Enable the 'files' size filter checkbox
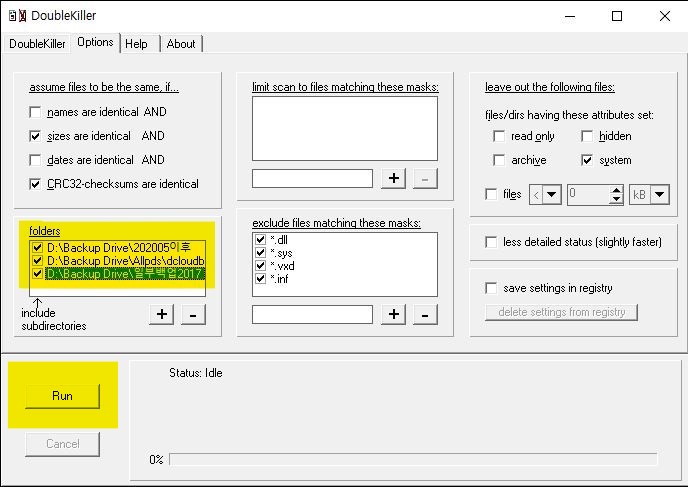 pyautogui.click(x=491, y=194)
